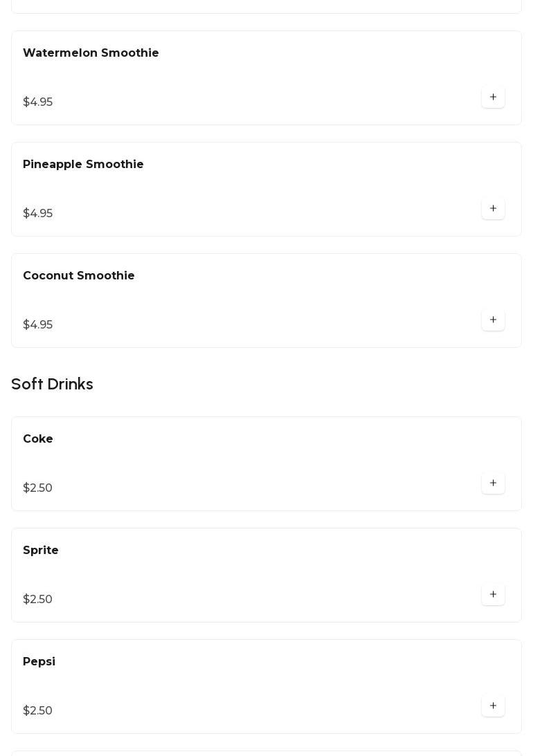Select the Sprite item title
Image resolution: width=533 pixels, height=756 pixels.
(x=41, y=551)
